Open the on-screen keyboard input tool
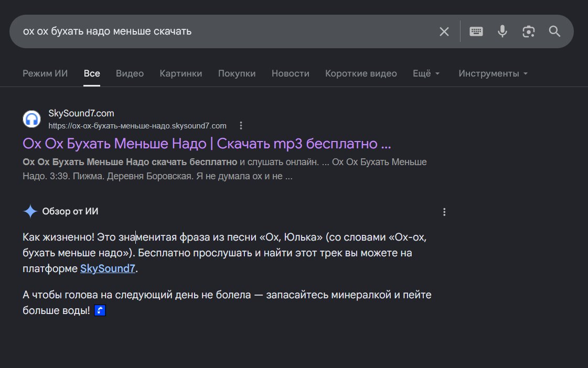Screen dimensions: 588x368 tap(476, 31)
